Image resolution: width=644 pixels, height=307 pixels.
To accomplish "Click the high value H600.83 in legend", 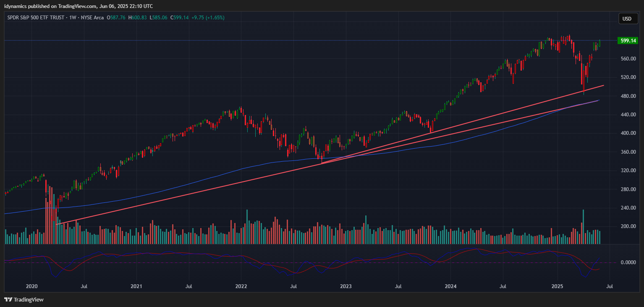I will (137, 18).
